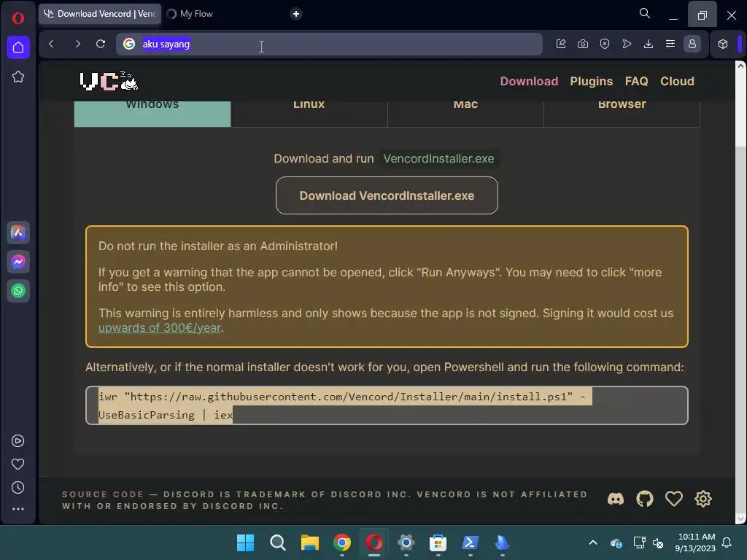Screen dimensions: 747x560
Task: Go back to previous page
Action: coord(52,44)
